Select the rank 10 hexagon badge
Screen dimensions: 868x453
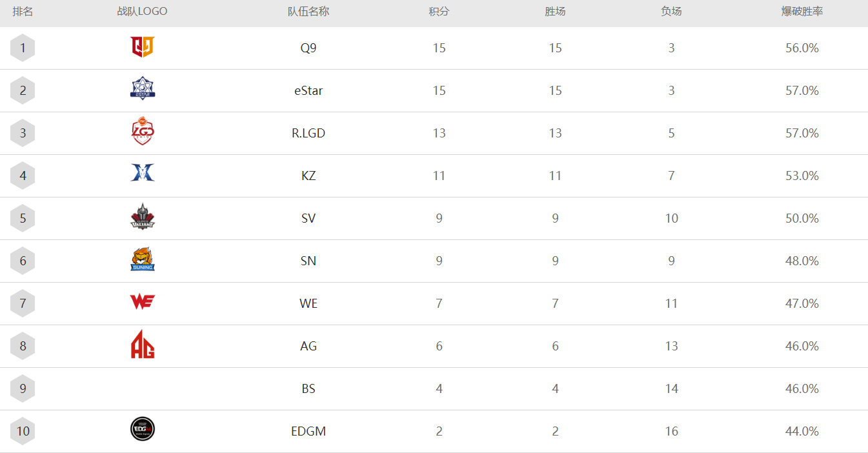click(x=23, y=431)
